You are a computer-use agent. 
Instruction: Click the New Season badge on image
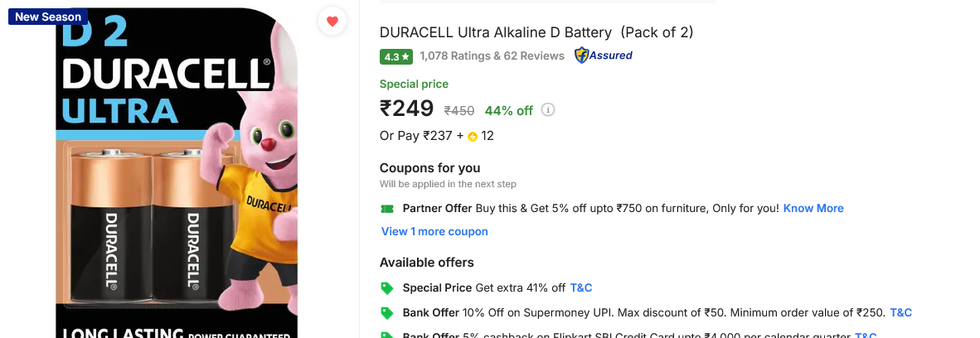(x=48, y=17)
